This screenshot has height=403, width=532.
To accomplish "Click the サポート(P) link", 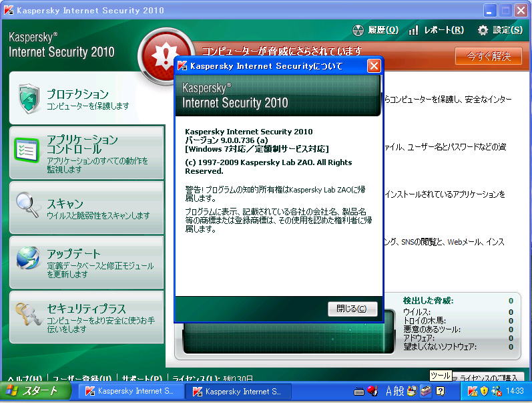I will (x=142, y=378).
